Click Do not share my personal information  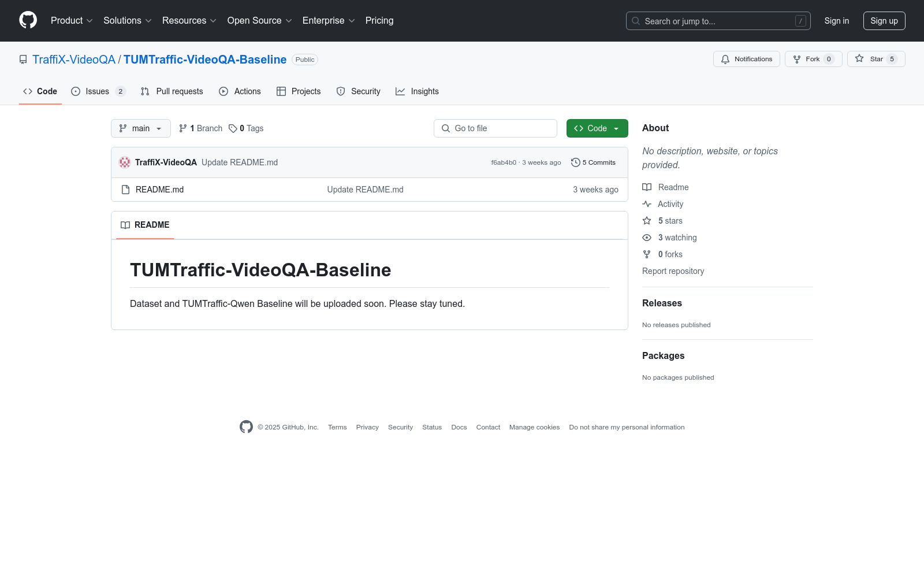pyautogui.click(x=627, y=427)
